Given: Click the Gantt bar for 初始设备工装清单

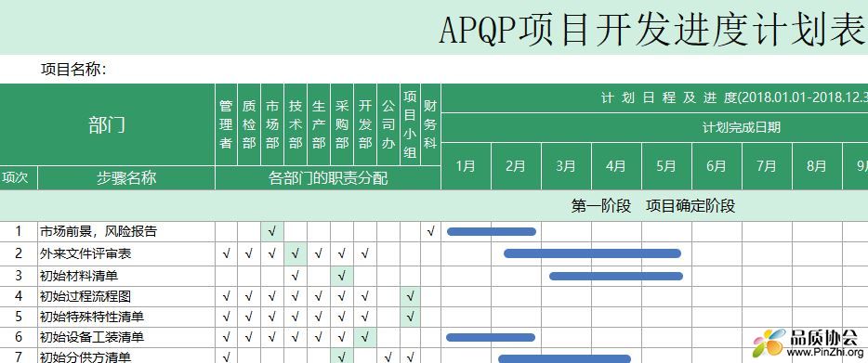Looking at the screenshot, I should pos(491,338).
